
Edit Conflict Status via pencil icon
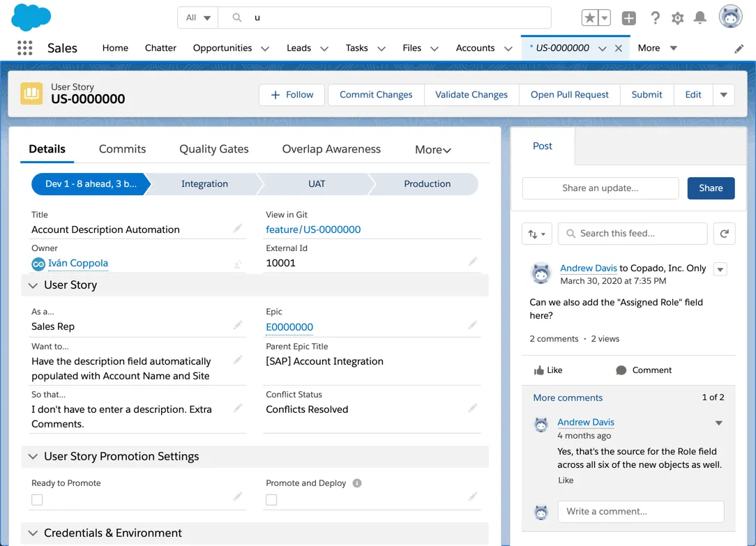[473, 408]
